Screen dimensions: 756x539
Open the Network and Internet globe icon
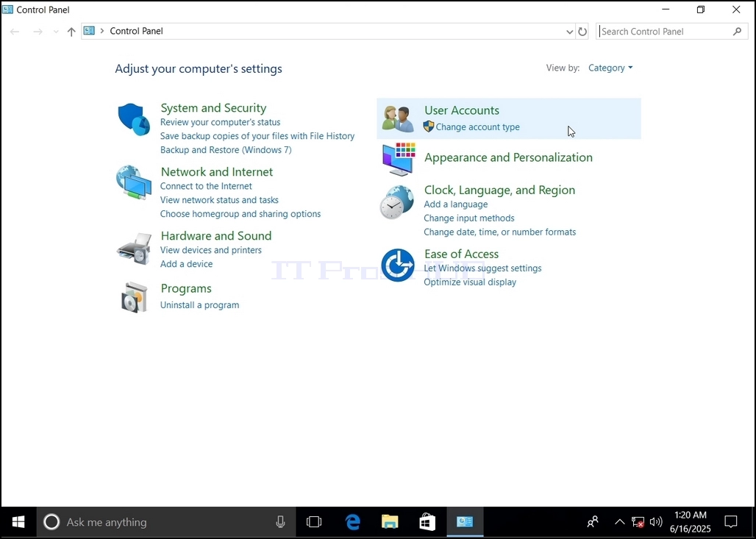coord(134,182)
